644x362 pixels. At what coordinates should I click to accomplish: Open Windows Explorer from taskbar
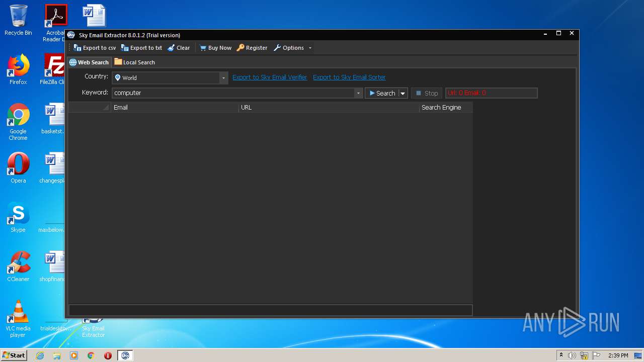tap(57, 355)
